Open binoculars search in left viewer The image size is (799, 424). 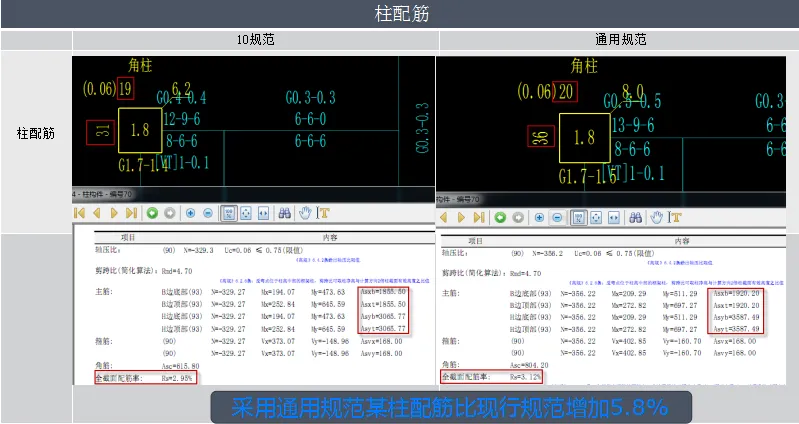tap(285, 213)
